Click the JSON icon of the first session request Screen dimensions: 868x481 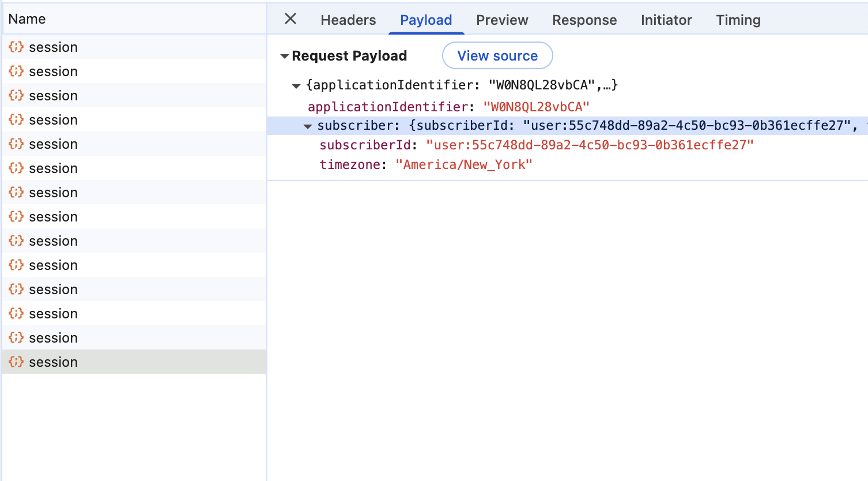pos(16,47)
